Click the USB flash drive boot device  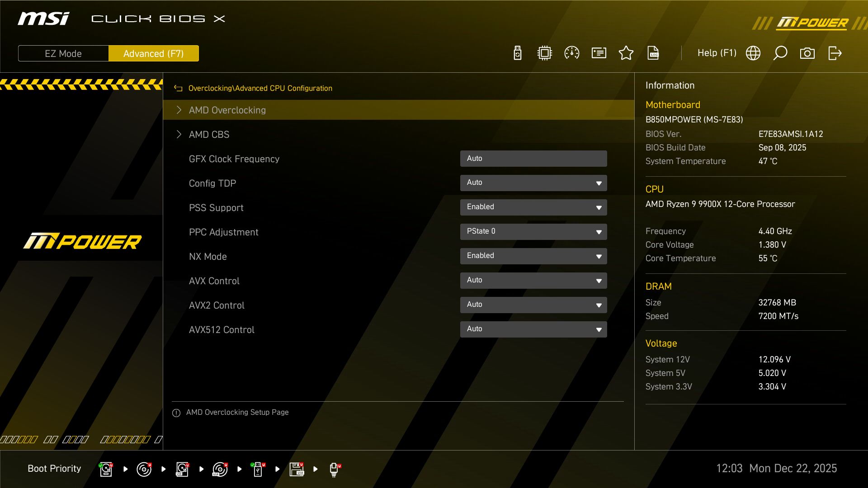click(258, 469)
